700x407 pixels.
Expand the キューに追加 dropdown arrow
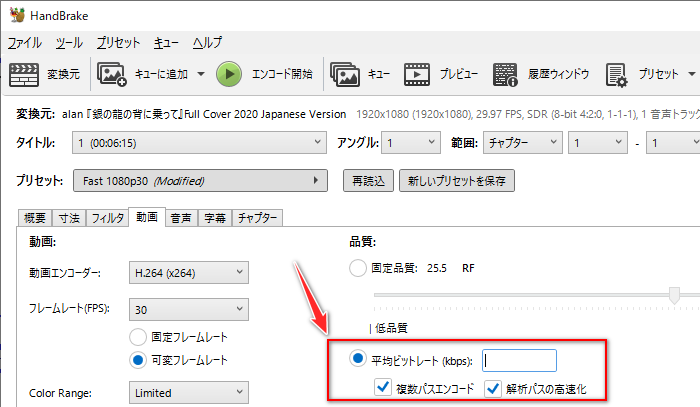(201, 74)
